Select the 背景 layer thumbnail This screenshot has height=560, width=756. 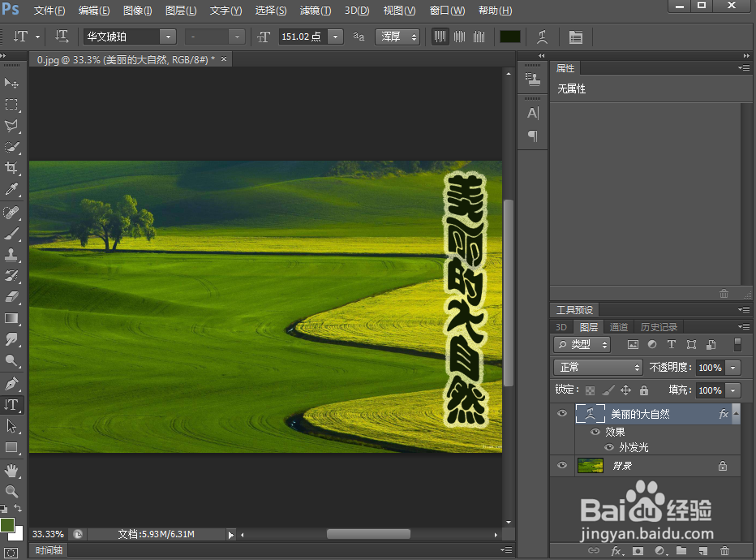591,466
